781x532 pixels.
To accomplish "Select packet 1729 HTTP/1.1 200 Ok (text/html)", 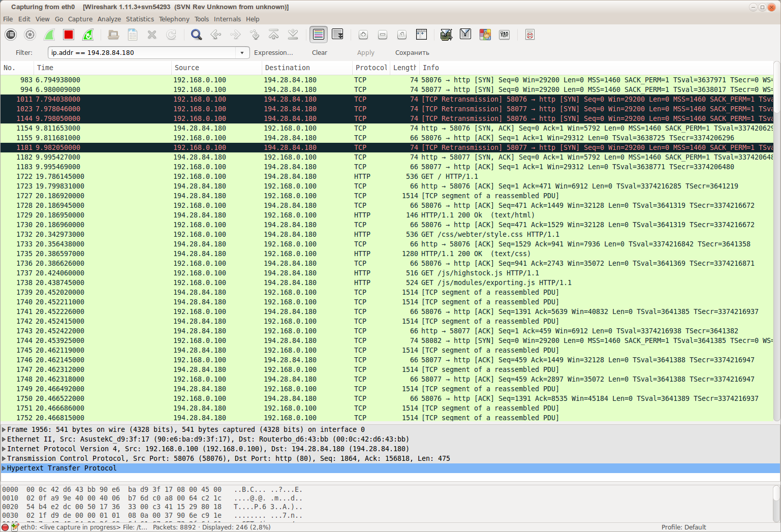I will coord(387,215).
